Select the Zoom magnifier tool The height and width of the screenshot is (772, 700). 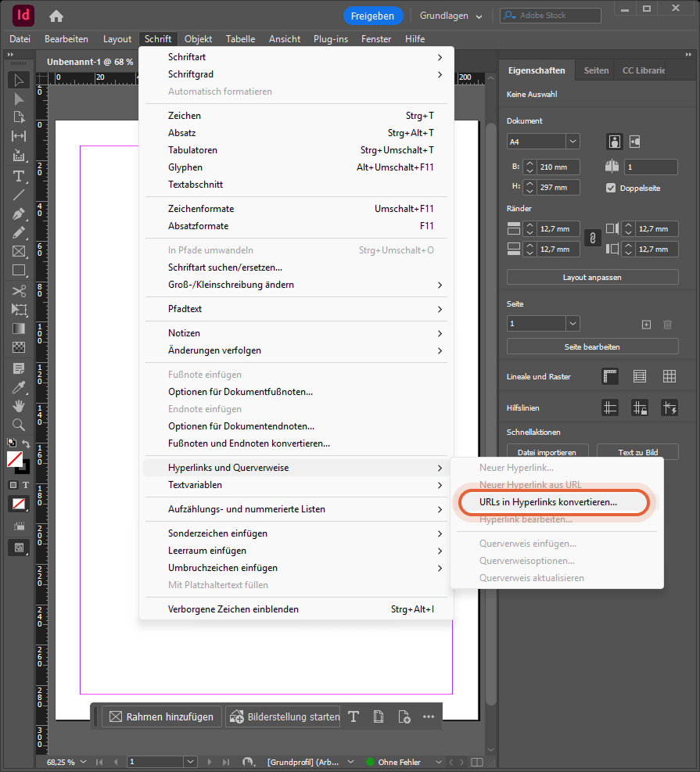click(19, 425)
